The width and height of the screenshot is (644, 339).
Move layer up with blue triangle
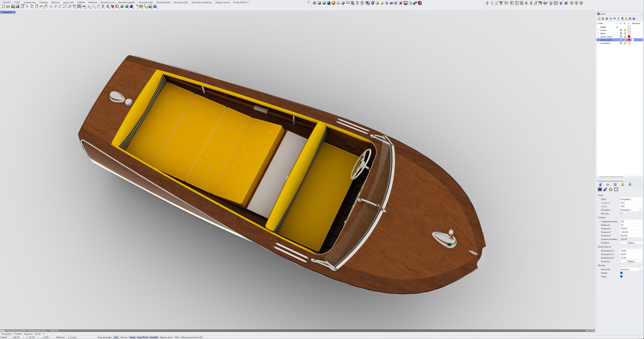[x=611, y=19]
